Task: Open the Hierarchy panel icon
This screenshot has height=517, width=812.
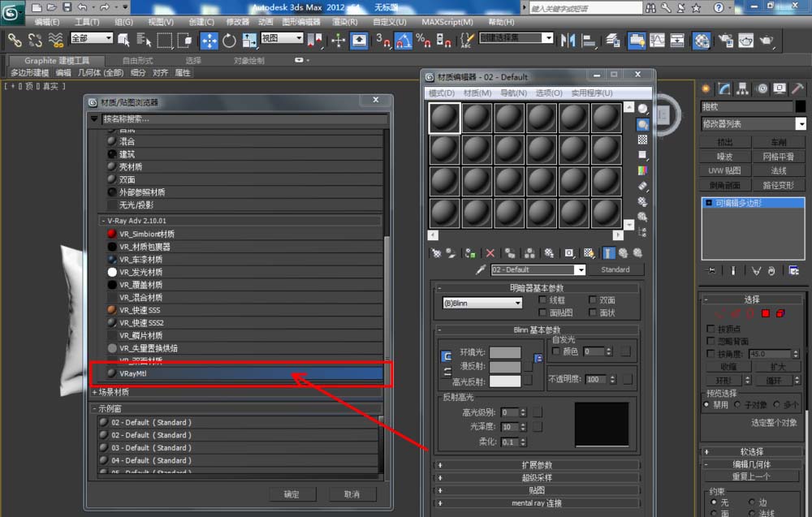Action: click(x=743, y=89)
